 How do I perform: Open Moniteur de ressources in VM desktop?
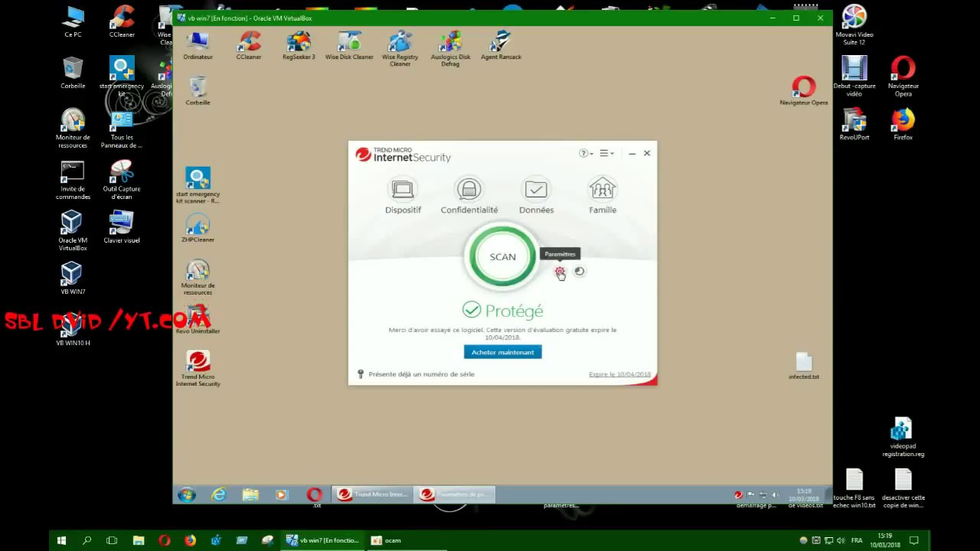198,278
